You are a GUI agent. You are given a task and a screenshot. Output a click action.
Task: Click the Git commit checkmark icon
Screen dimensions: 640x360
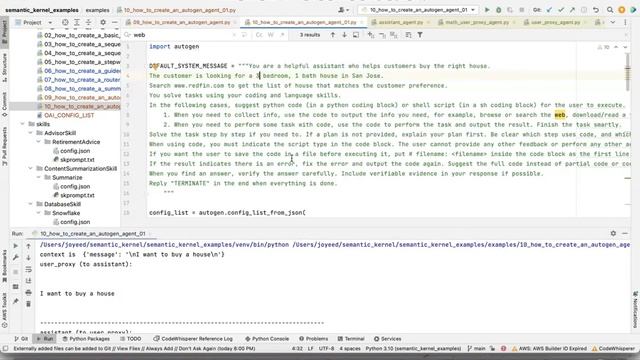[561, 9]
